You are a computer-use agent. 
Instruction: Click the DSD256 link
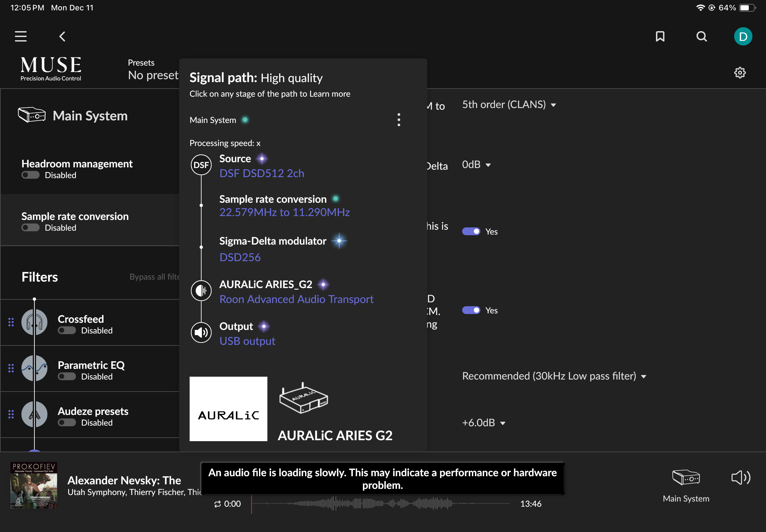point(240,257)
